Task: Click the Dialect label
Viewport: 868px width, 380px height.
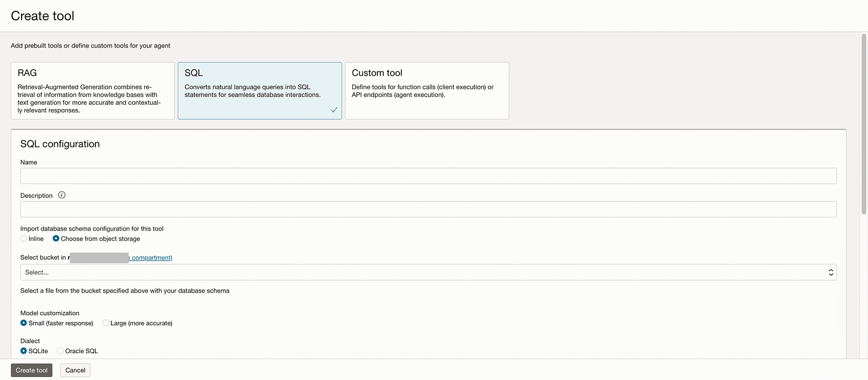Action: pyautogui.click(x=30, y=341)
